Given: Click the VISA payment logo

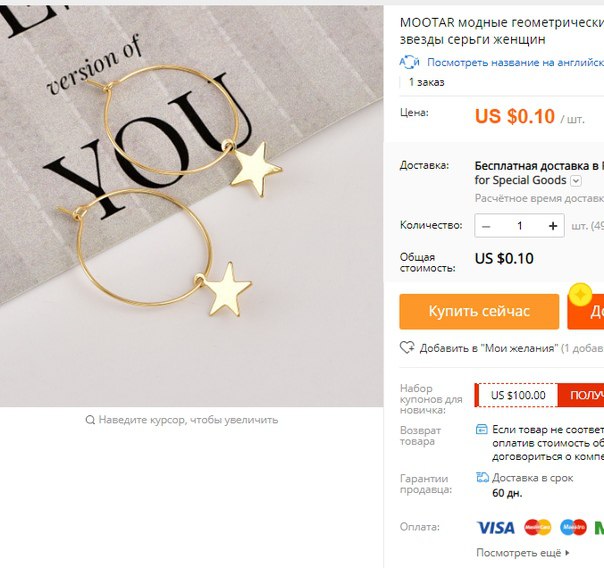Looking at the screenshot, I should 495,527.
